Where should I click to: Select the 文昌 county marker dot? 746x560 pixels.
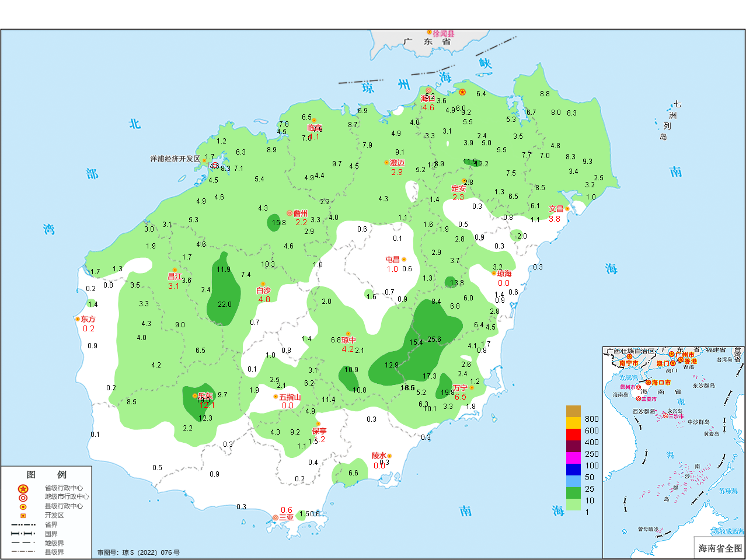pyautogui.click(x=567, y=209)
